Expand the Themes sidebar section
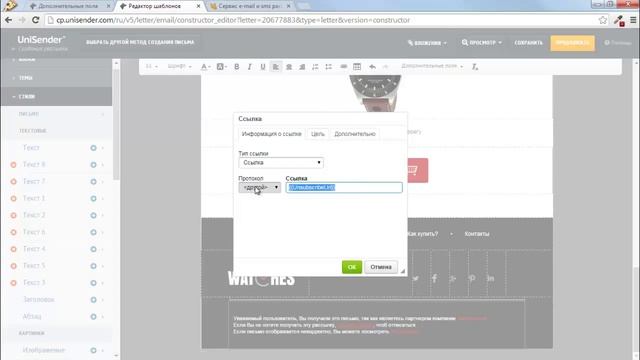Screen dimensions: 640x360 [x=56, y=78]
